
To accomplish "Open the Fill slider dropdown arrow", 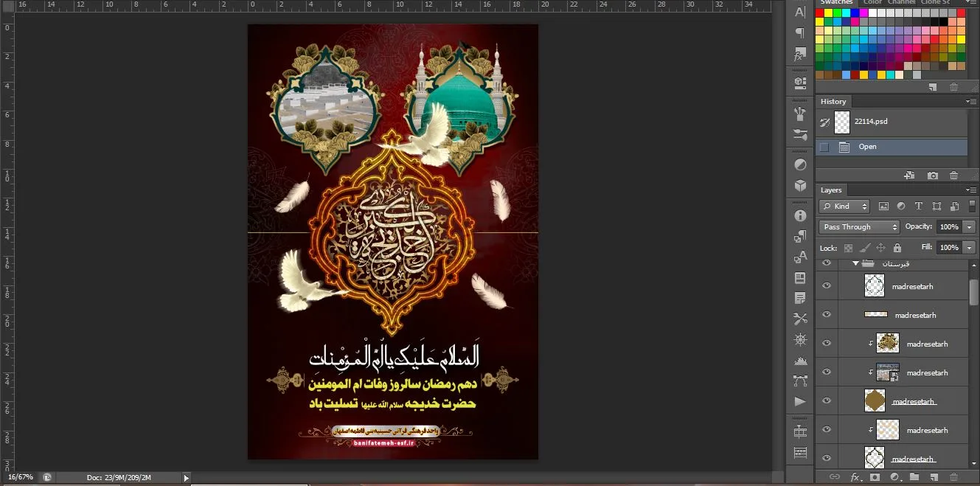I will pos(969,248).
